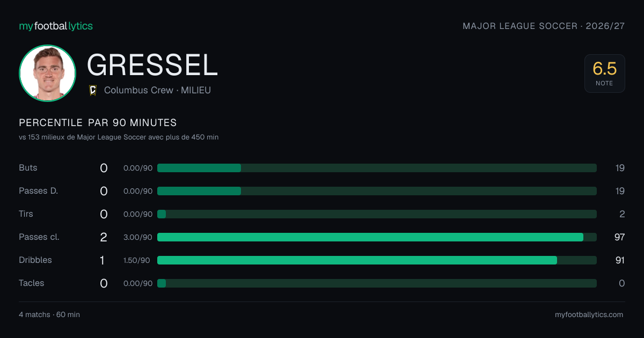This screenshot has width=644, height=338.
Task: Click the Columbus Crew club crest
Action: pyautogui.click(x=93, y=90)
